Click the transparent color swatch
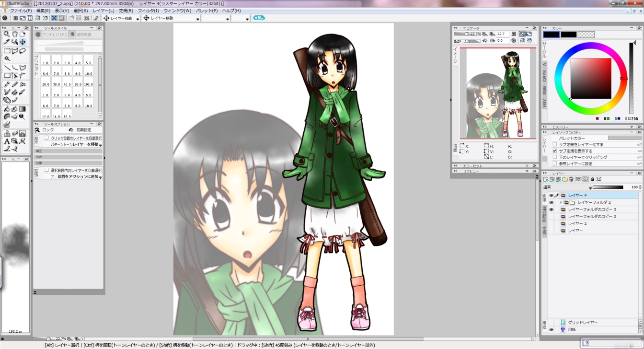This screenshot has height=349, width=644. pos(586,35)
